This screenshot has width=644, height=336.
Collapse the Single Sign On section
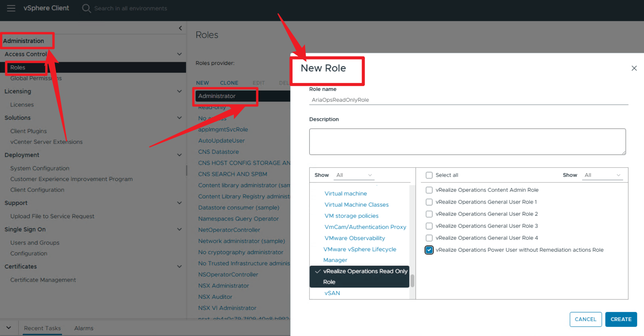(x=179, y=229)
